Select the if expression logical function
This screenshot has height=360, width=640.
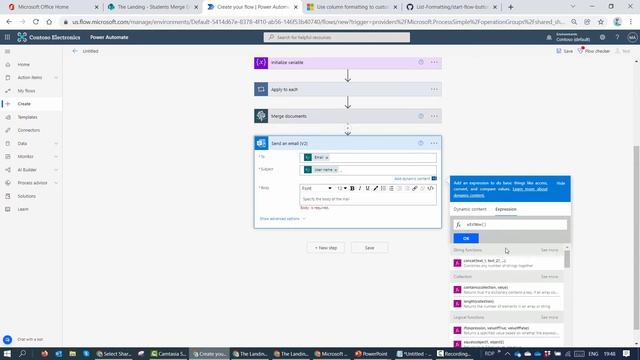click(x=506, y=330)
